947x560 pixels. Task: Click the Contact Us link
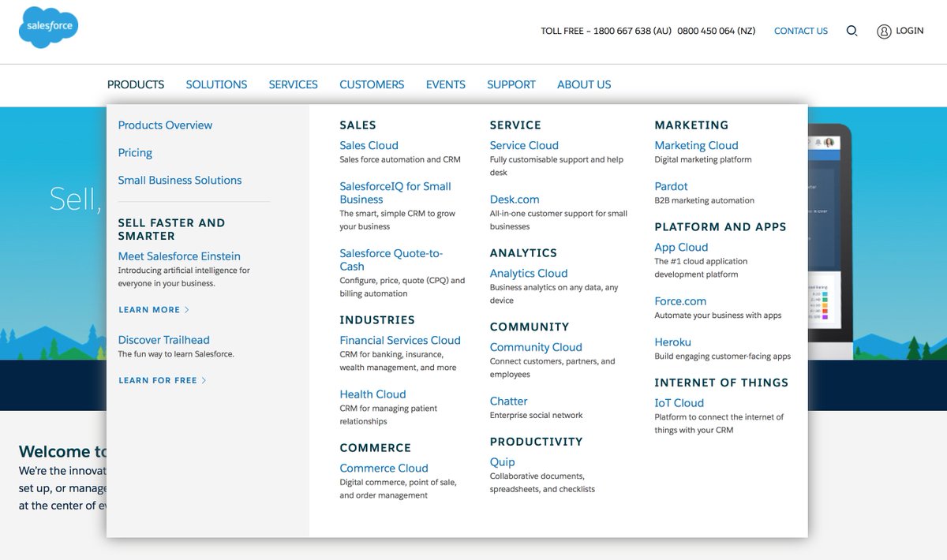(801, 31)
